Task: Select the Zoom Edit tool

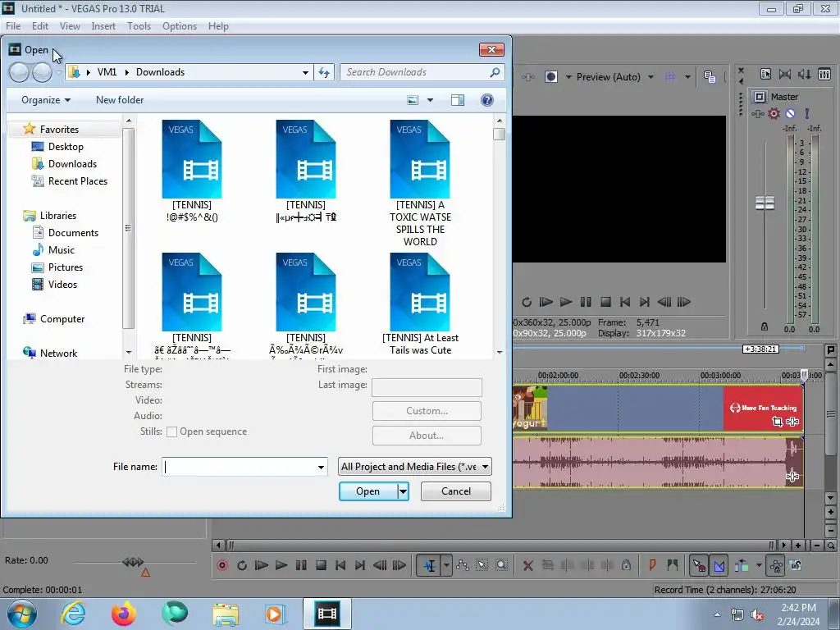Action: tap(501, 565)
